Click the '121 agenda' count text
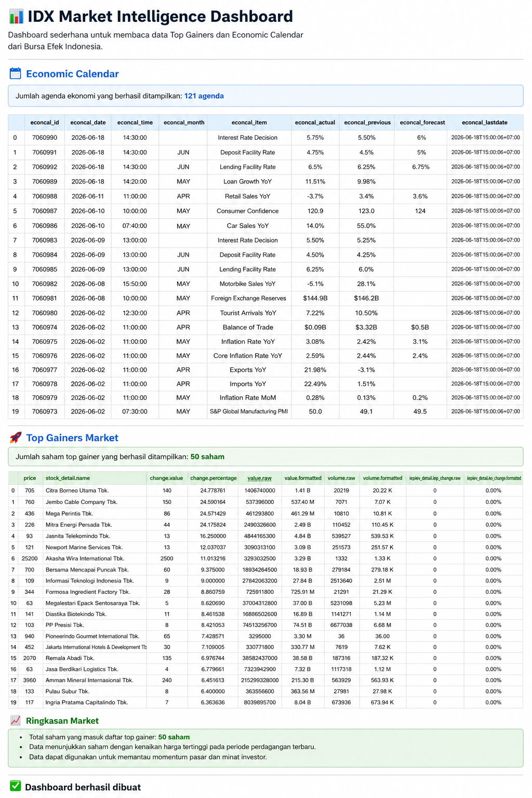The height and width of the screenshot is (798, 532). pos(204,96)
